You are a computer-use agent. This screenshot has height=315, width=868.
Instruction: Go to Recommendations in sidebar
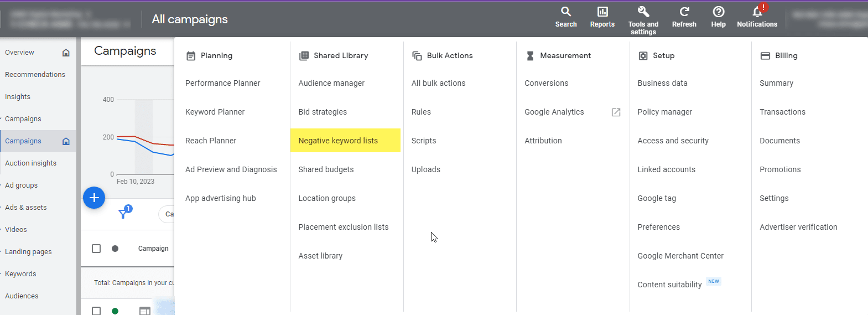coord(35,75)
